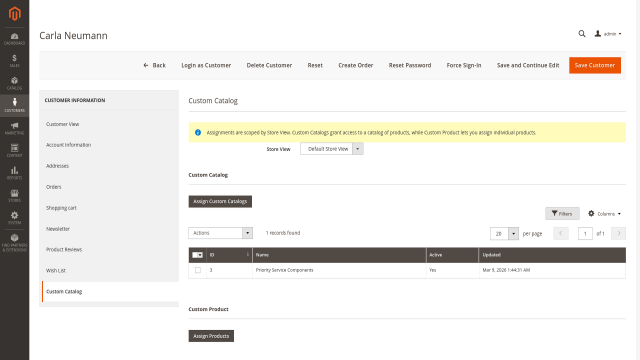Image resolution: width=640 pixels, height=360 pixels.
Task: Click Save and Continue Edit
Action: point(528,65)
